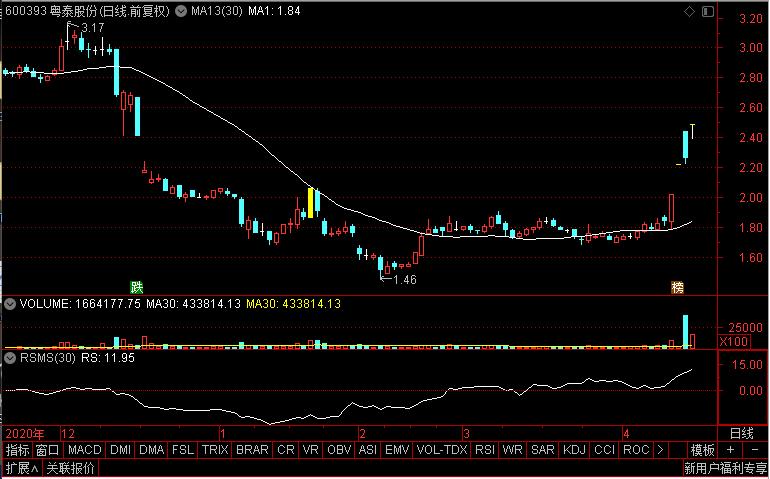Select the EMV indicator
This screenshot has height=479, width=770.
[397, 450]
